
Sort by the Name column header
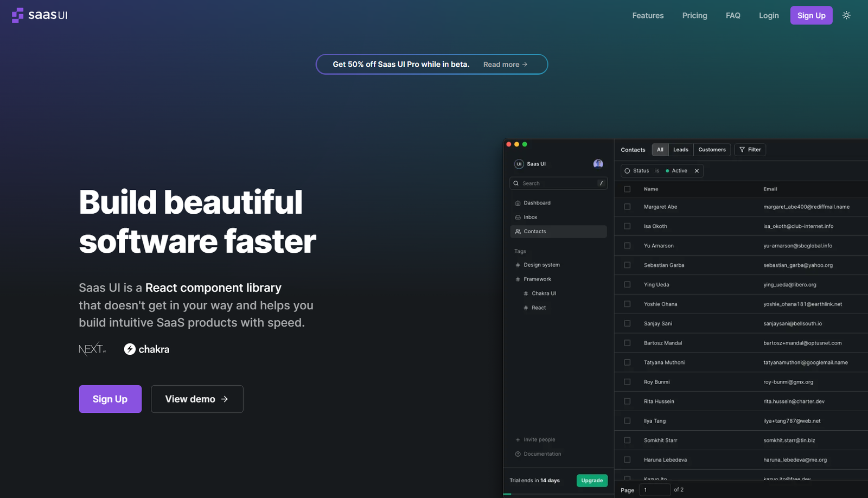pyautogui.click(x=651, y=189)
